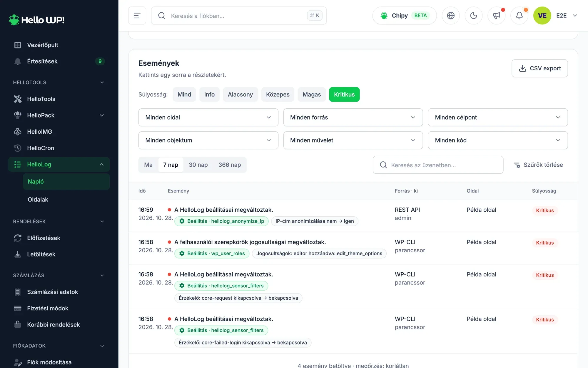Viewport: 588px width, 368px height.
Task: Select the Ma time range tab
Action: (x=148, y=165)
